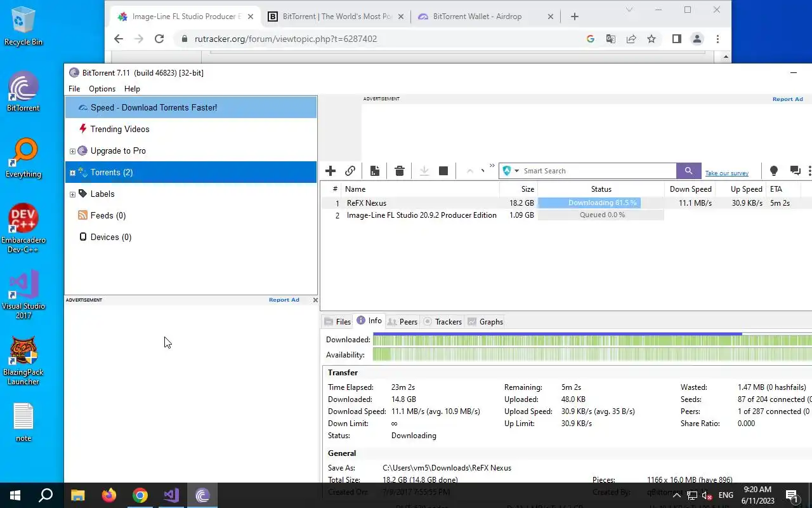Click the Create New Torrent icon
Image resolution: width=812 pixels, height=508 pixels.
coord(375,171)
